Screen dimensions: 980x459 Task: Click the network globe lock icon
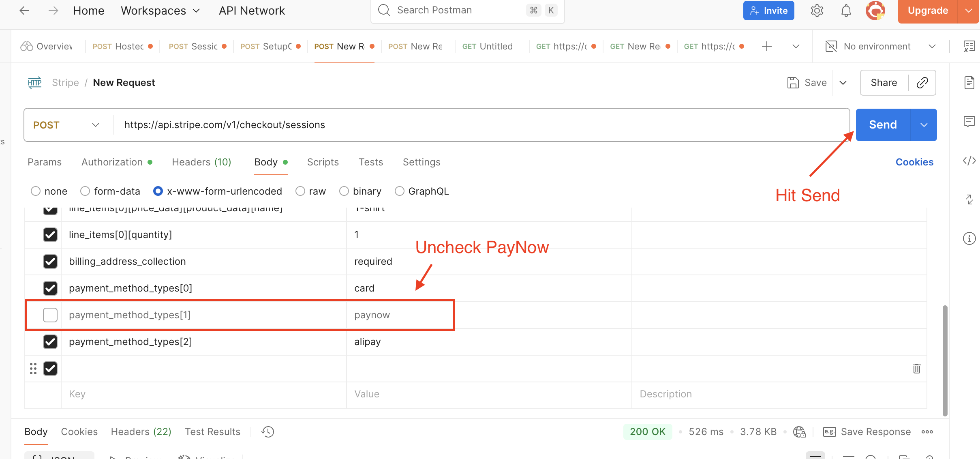point(800,432)
